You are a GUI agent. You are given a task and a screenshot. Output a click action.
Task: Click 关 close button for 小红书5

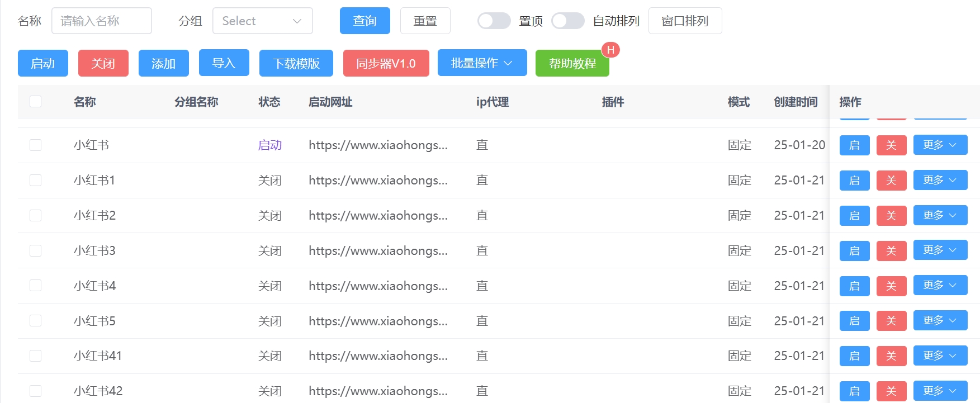[x=892, y=320]
